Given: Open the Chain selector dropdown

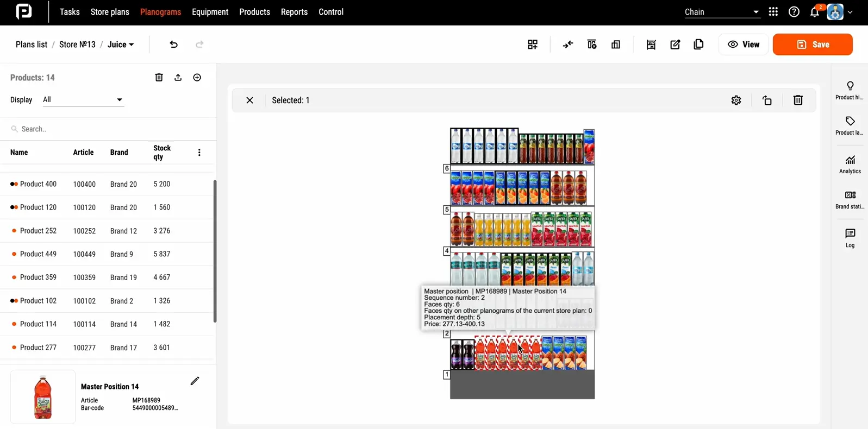Looking at the screenshot, I should [x=721, y=12].
